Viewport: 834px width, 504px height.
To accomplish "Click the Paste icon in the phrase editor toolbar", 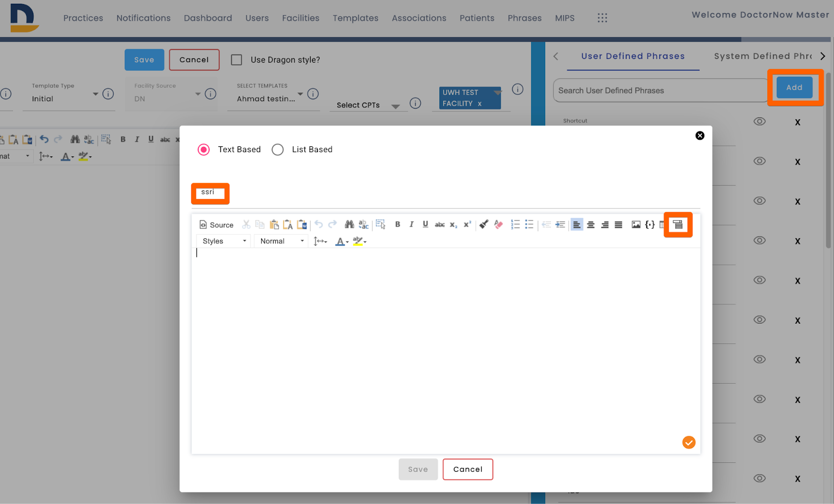I will coord(274,225).
